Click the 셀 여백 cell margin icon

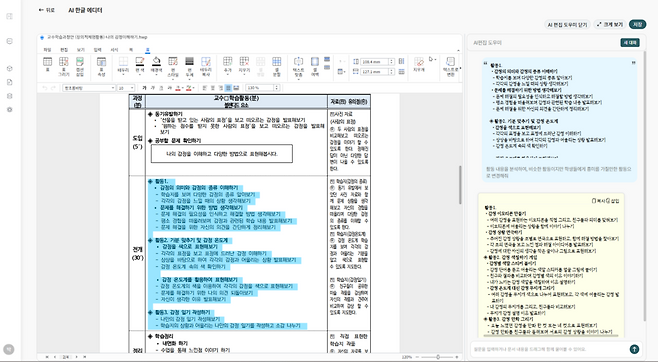(315, 62)
